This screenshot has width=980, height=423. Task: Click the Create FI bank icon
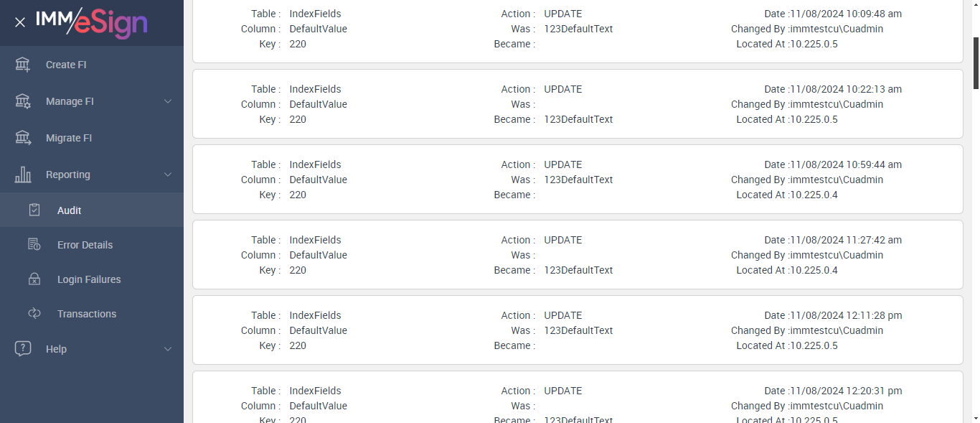[x=23, y=65]
